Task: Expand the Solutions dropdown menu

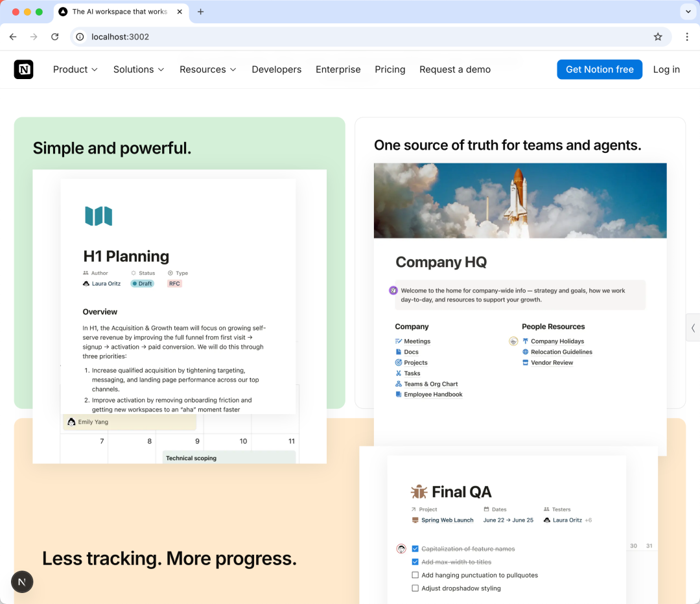Action: coord(139,69)
